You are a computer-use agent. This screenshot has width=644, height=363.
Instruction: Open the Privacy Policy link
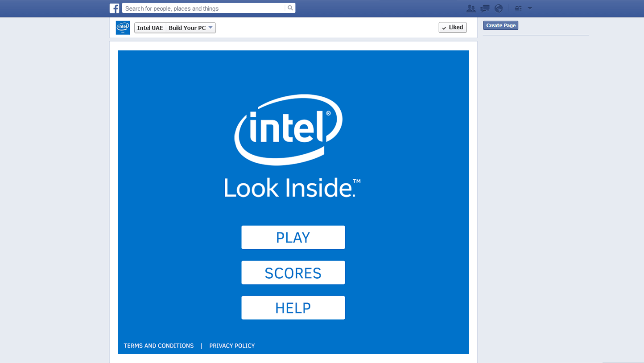[x=232, y=346]
